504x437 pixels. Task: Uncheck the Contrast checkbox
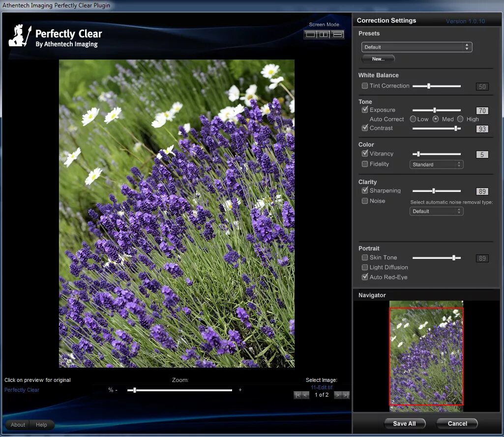click(364, 128)
